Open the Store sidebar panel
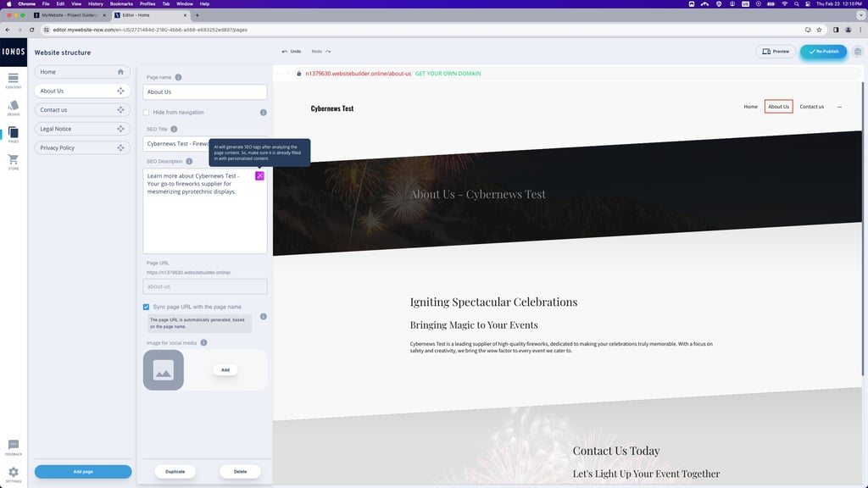 point(14,162)
